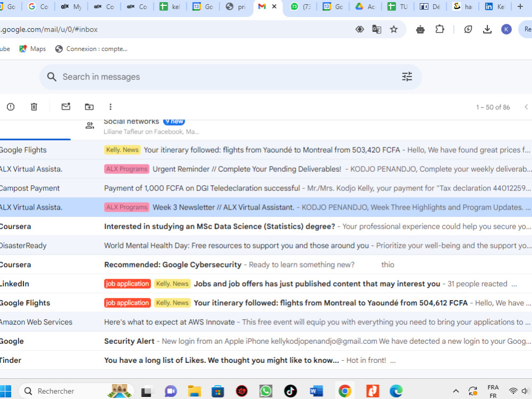532x399 pixels.
Task: Open 'Payment of 1,000 FCFA on DGI Teledeclaration' email
Action: (x=266, y=188)
